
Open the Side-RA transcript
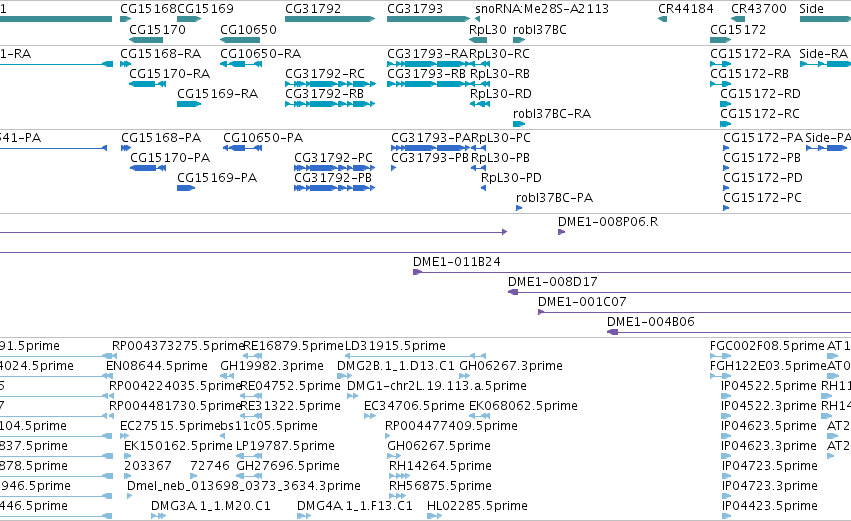pos(825,64)
